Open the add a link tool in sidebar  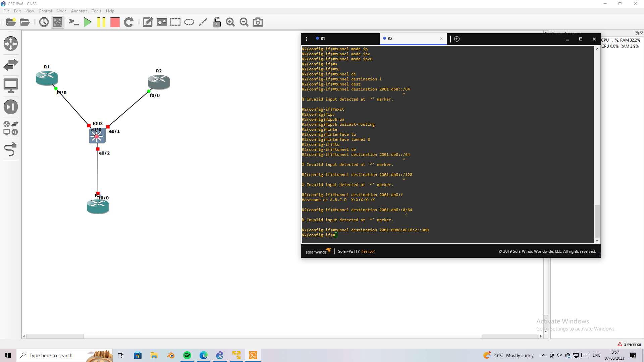pos(11,149)
